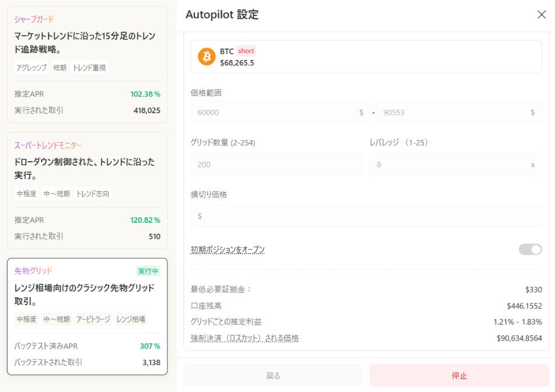Open the スーパートレンドモニター strategy card
Screen dimensions: 555x392
[87, 189]
